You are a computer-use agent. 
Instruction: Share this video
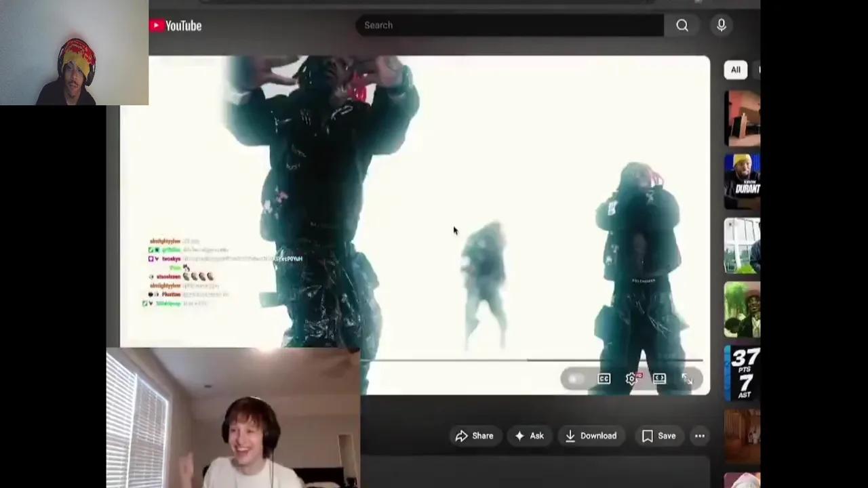click(x=475, y=436)
